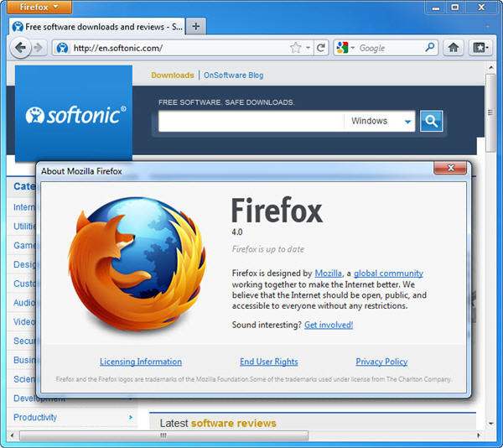Open the Bookmarks toolbar button

click(480, 48)
